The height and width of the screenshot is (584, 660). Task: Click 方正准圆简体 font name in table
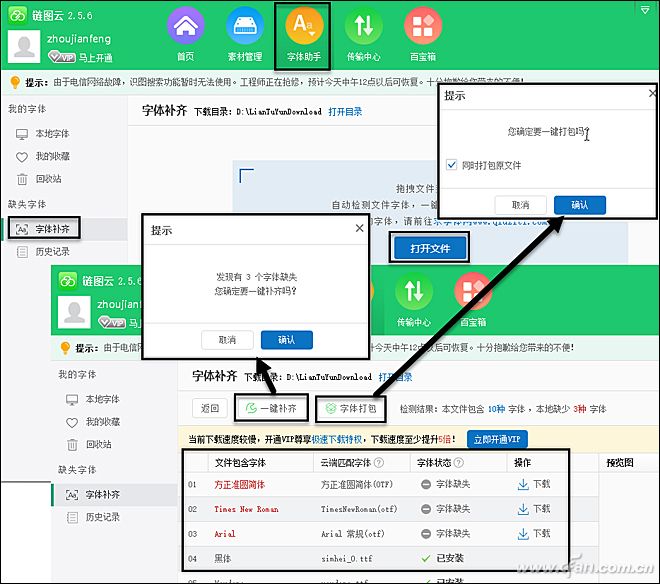(240, 485)
